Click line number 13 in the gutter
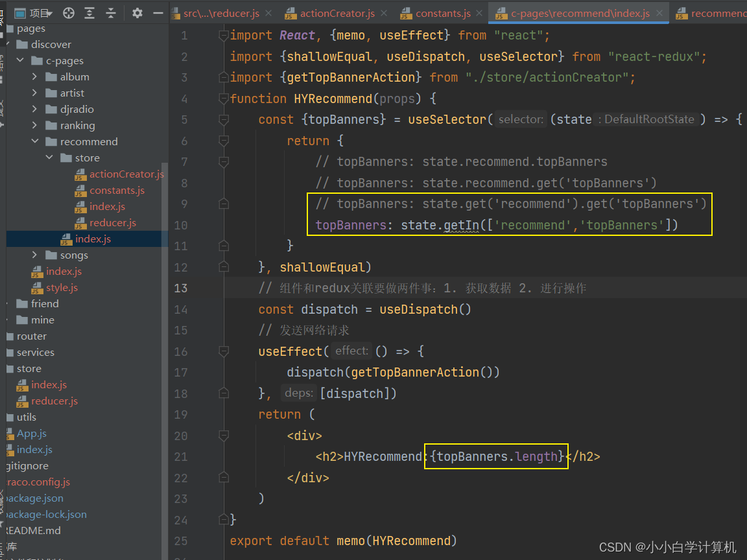747x560 pixels. (180, 288)
